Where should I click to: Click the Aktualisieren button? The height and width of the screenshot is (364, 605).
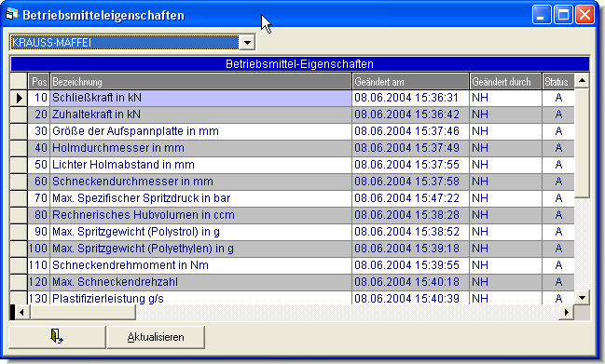pyautogui.click(x=156, y=337)
